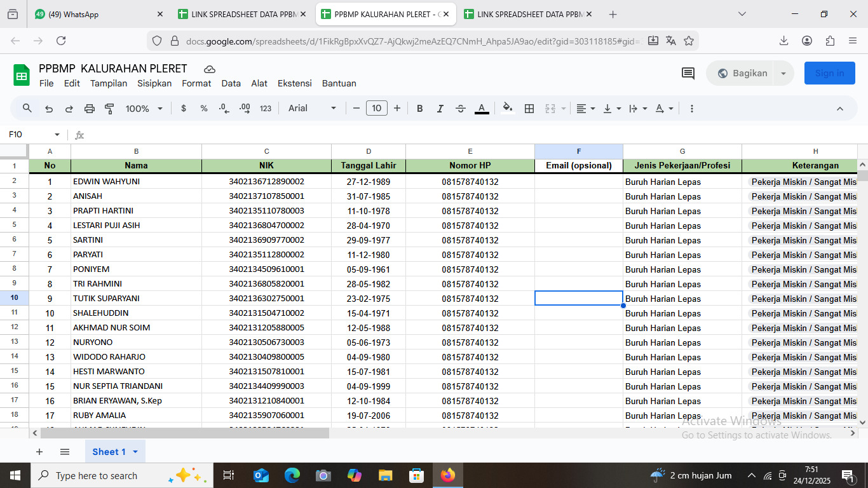The image size is (868, 488).
Task: Open the borders tool
Action: pos(529,109)
